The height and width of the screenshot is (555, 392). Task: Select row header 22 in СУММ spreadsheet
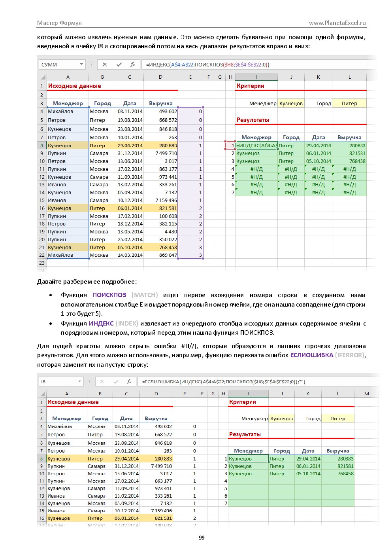[42, 255]
